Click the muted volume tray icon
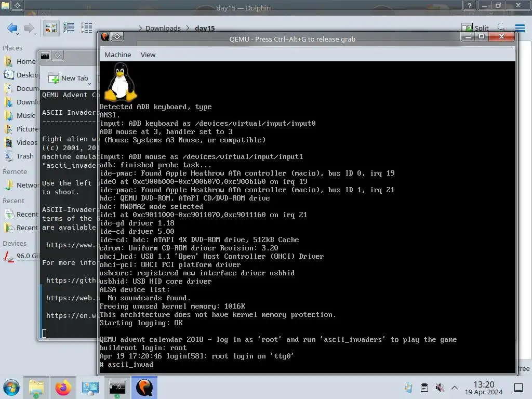The width and height of the screenshot is (532, 399). pos(440,388)
